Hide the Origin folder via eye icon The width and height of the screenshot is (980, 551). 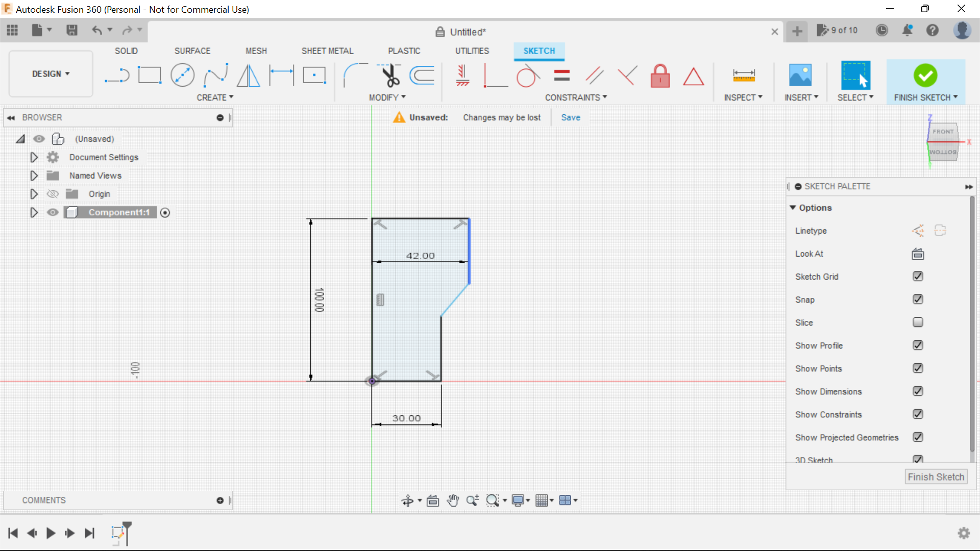click(x=53, y=194)
